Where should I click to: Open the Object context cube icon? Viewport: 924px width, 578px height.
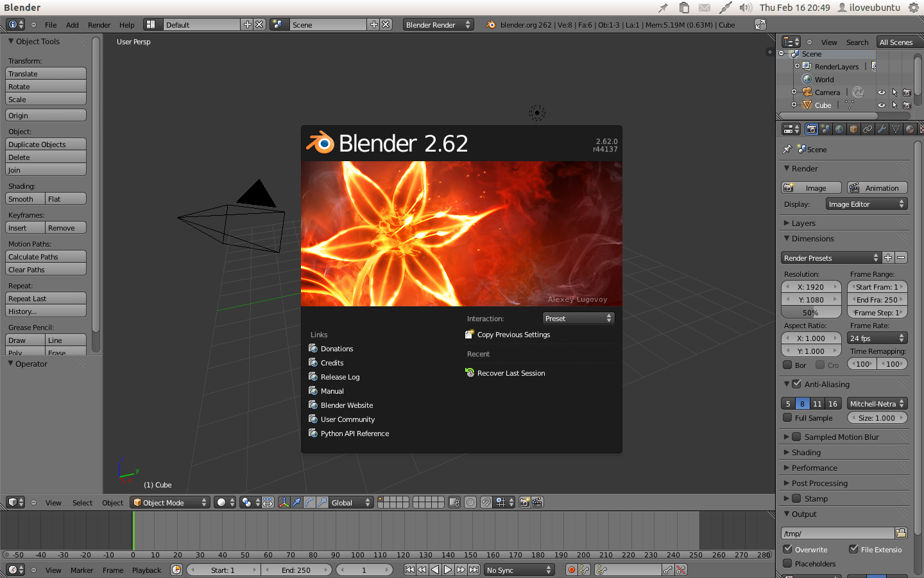pyautogui.click(x=853, y=128)
